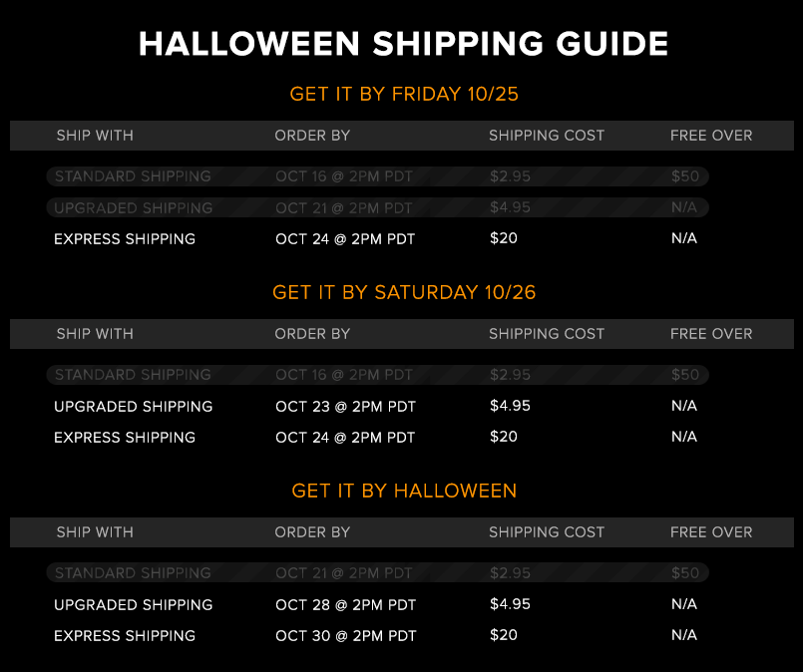
Task: Click Oct 30 @ 2PM PDT deadline
Action: [346, 636]
